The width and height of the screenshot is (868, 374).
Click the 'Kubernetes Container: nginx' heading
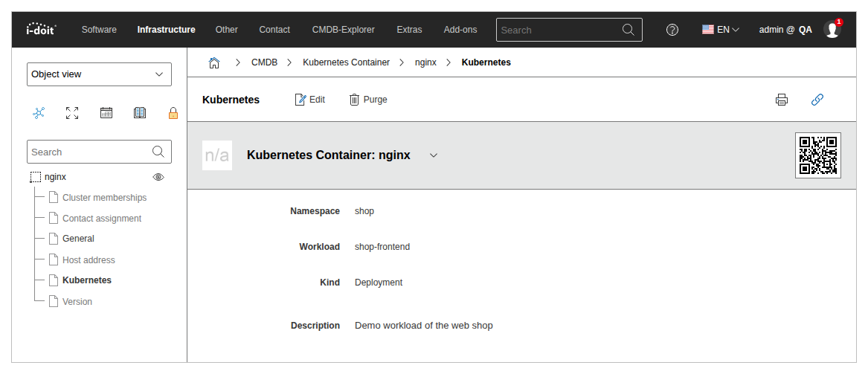[329, 155]
